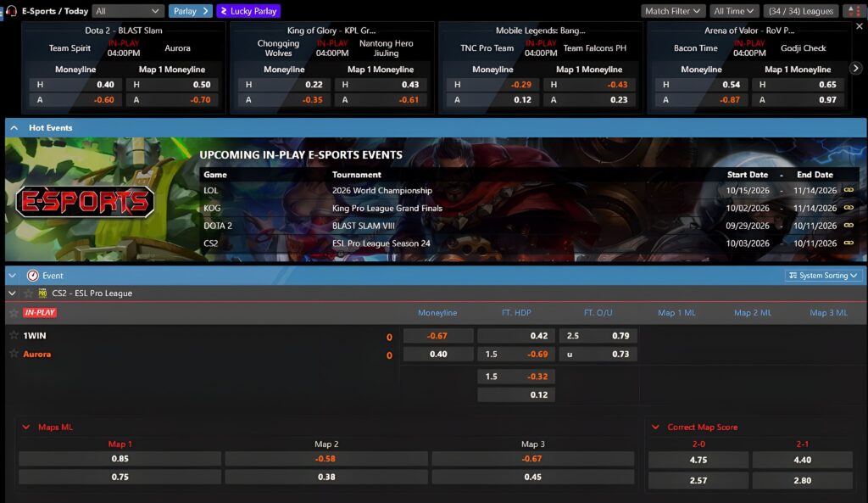The height and width of the screenshot is (503, 868).
Task: Click the BLAST SLAM VIII tournament
Action: 364,226
